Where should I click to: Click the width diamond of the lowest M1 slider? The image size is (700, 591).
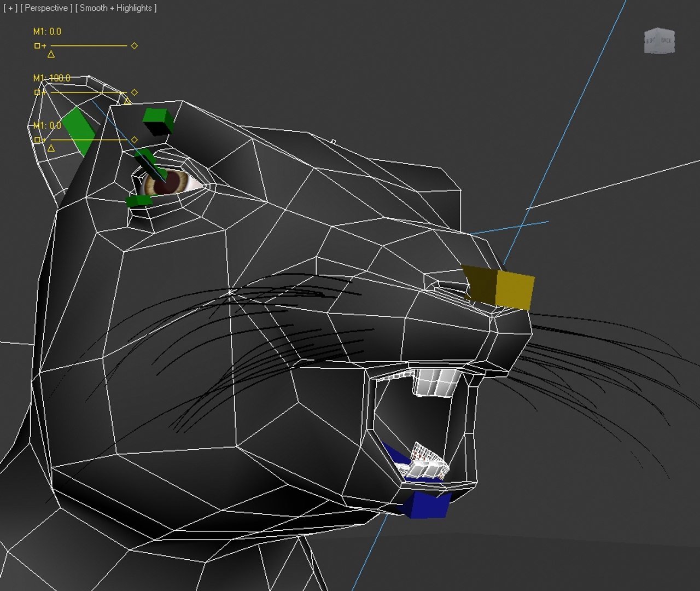[x=134, y=140]
